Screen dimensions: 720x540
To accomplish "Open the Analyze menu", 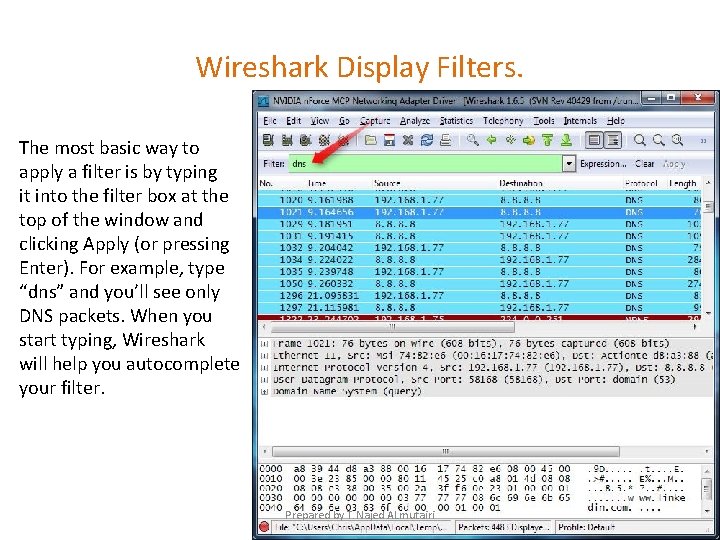I will (415, 121).
